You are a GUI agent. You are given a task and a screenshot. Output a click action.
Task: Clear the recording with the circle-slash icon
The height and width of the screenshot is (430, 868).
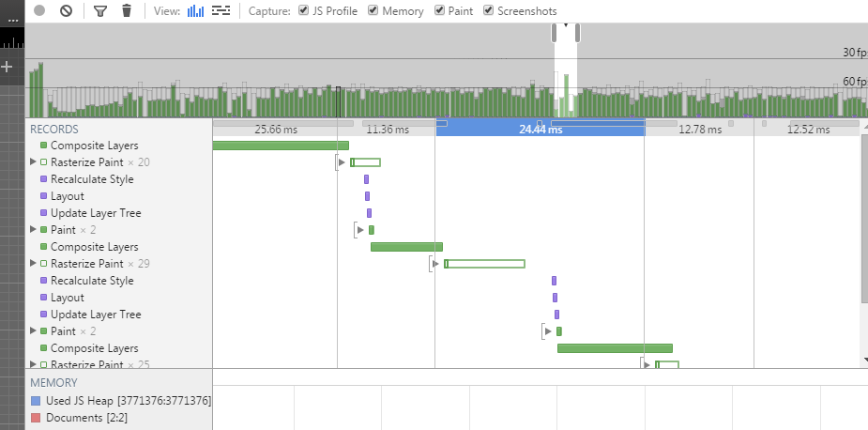66,10
